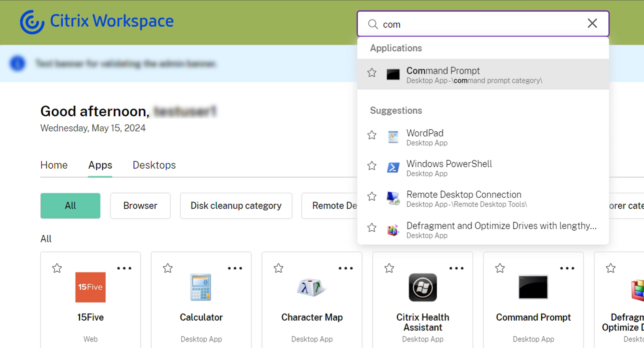Expand the Calculator tile's three-dot menu
Image resolution: width=644 pixels, height=348 pixels.
[x=235, y=268]
